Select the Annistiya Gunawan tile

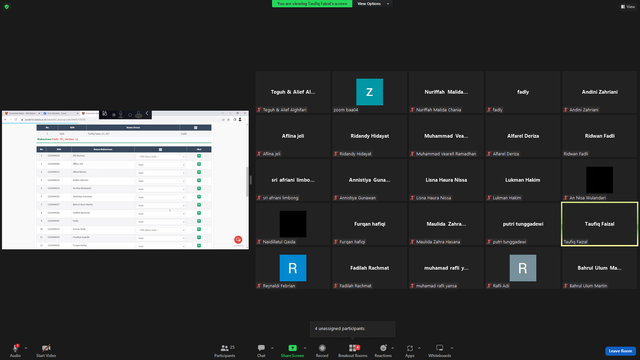[x=369, y=180]
